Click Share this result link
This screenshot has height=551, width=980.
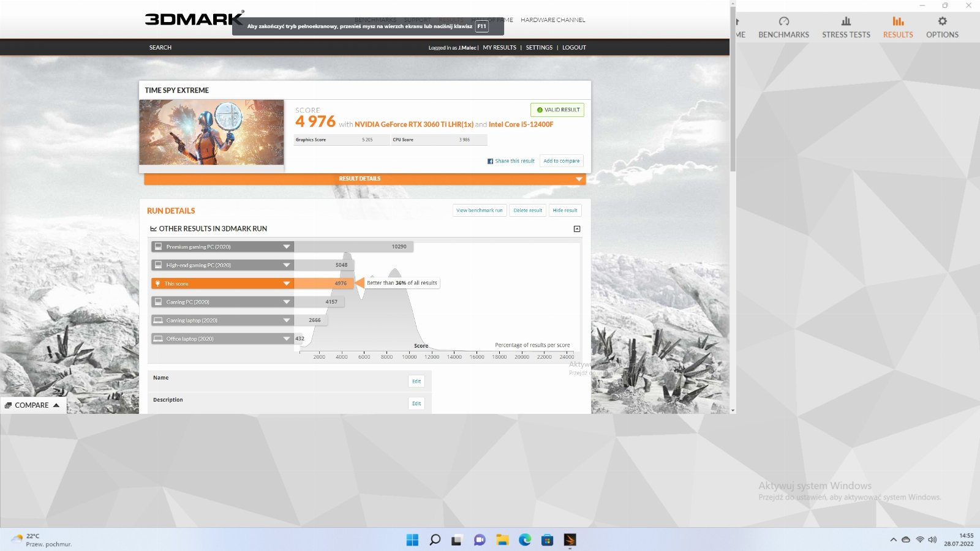(x=514, y=161)
